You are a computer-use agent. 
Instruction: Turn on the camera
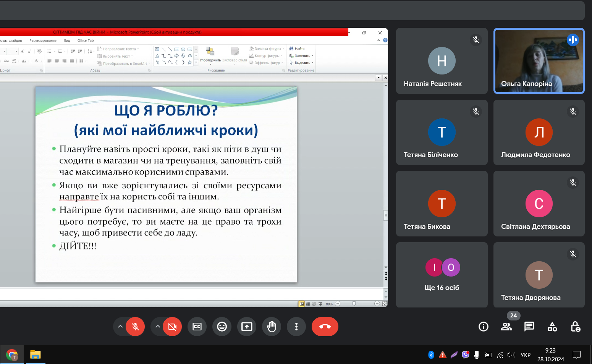pos(172,327)
